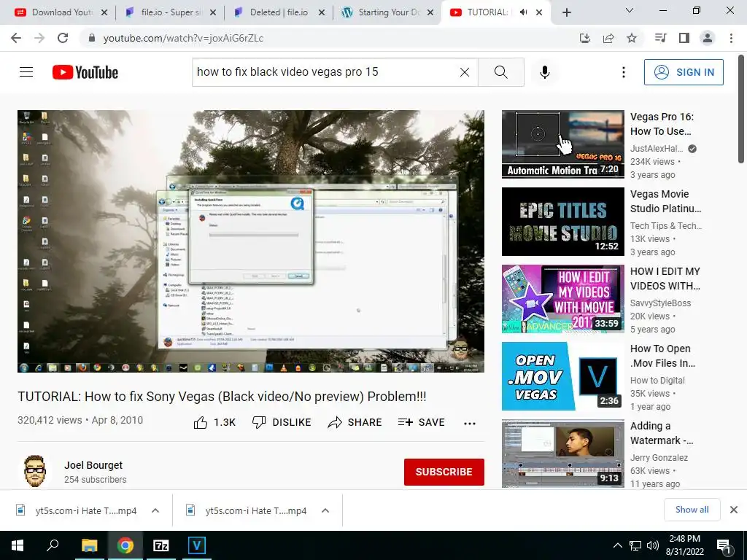
Task: Open File Explorer from taskbar
Action: 89,545
